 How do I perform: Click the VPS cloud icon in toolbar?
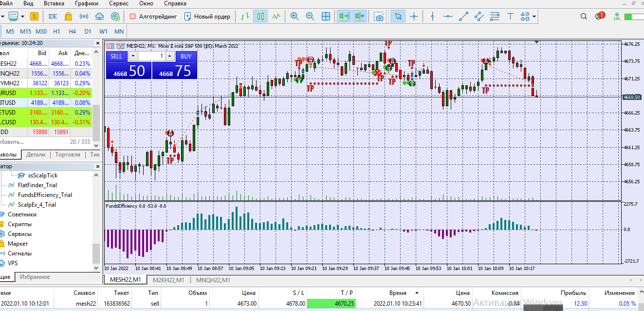coord(100,16)
